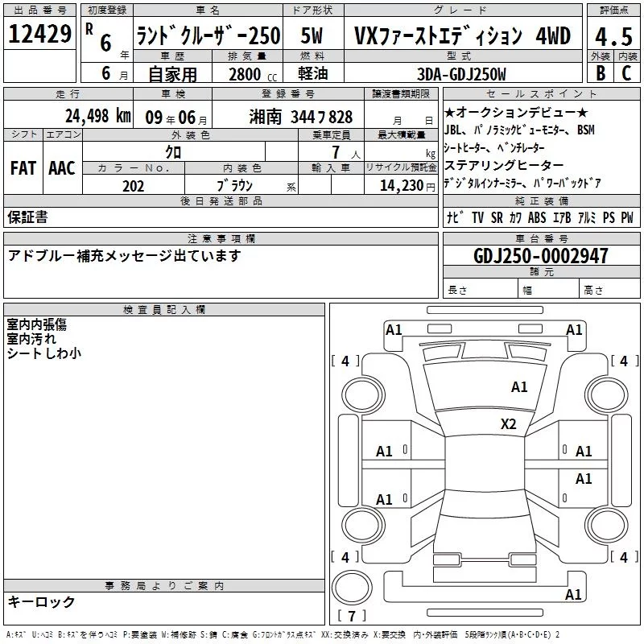Click the A1 mark at front-left bumper corner
Image resolution: width=644 pixels, height=644 pixels.
tap(394, 330)
